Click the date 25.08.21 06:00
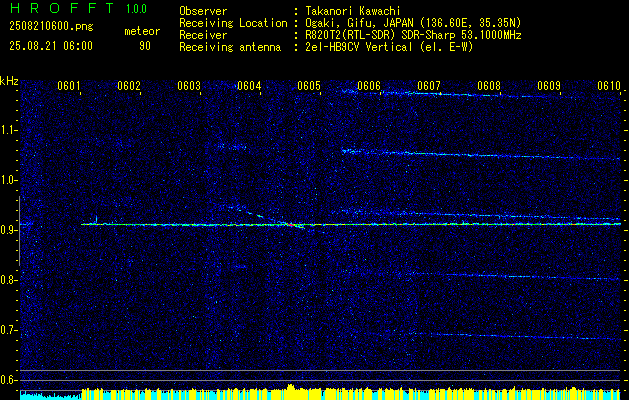Image resolution: width=629 pixels, height=400 pixels. (x=51, y=46)
